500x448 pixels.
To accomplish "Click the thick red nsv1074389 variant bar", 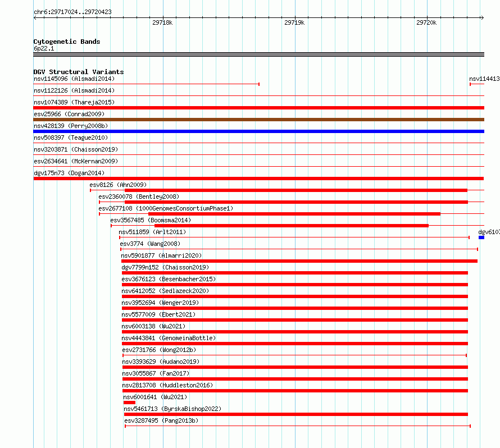I will coord(258,108).
